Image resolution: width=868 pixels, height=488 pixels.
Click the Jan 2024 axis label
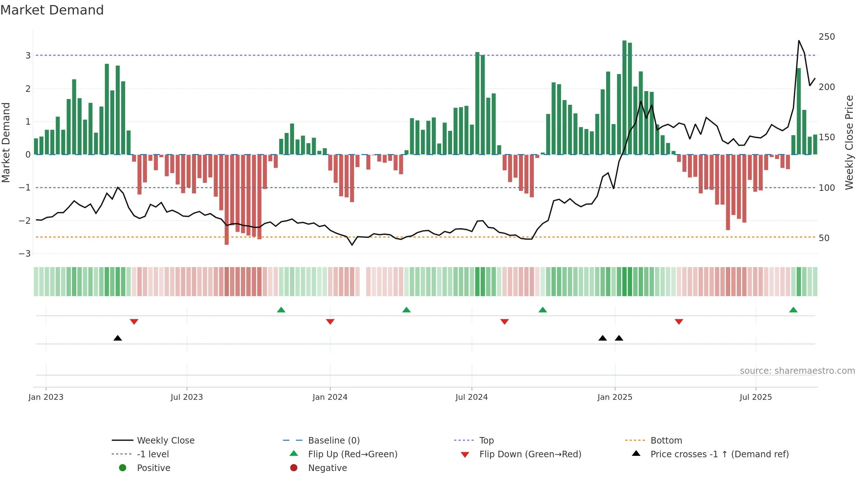pyautogui.click(x=330, y=397)
